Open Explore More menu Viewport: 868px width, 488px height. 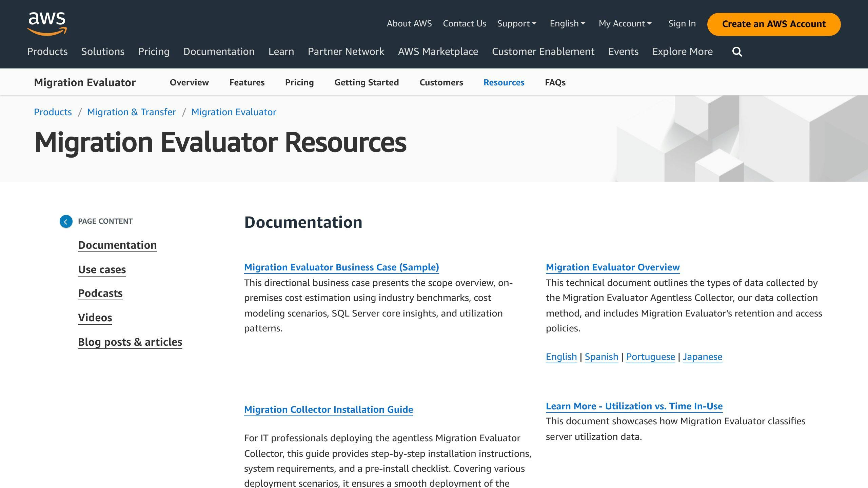coord(683,52)
